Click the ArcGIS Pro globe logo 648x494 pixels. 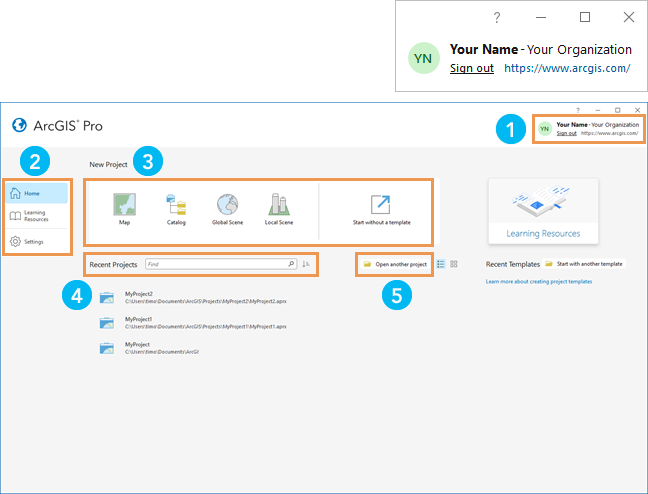coord(19,125)
